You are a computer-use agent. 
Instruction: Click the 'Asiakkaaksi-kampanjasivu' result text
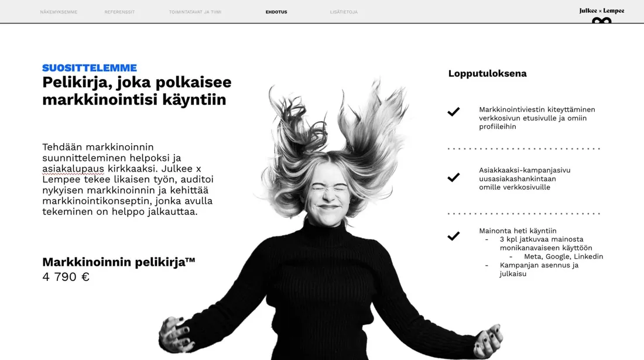525,179
